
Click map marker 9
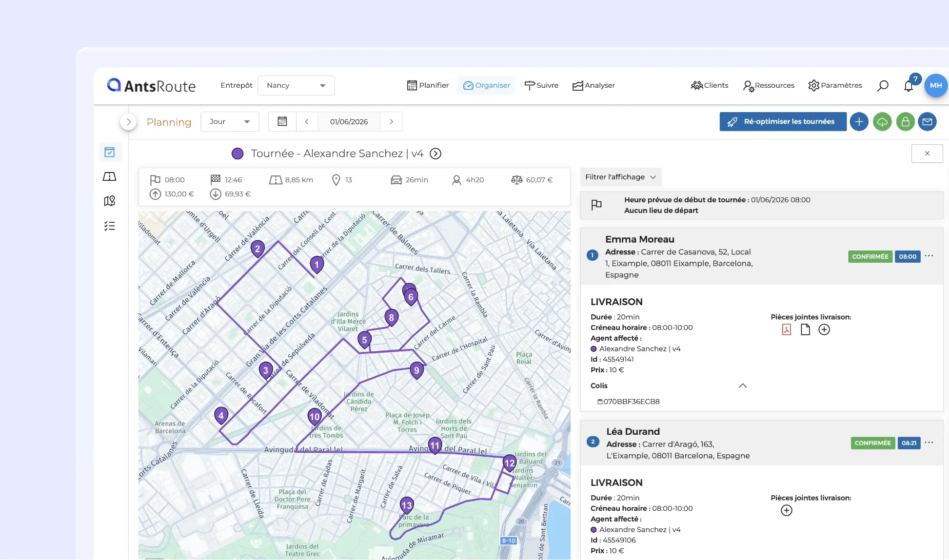416,370
